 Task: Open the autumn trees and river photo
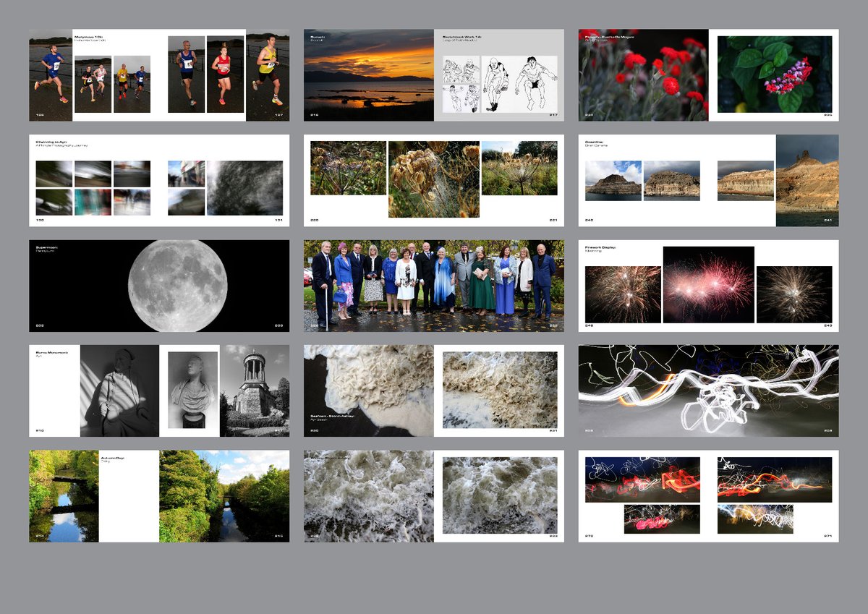coord(224,496)
